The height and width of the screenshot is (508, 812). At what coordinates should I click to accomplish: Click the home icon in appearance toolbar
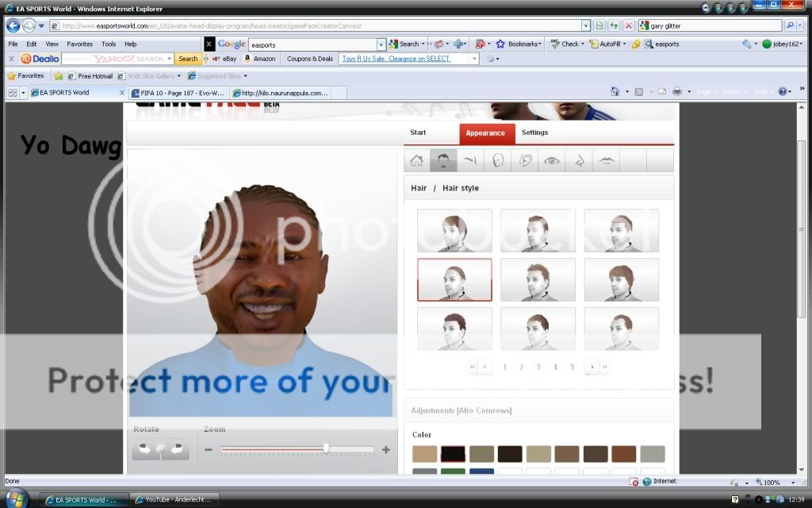(x=417, y=161)
